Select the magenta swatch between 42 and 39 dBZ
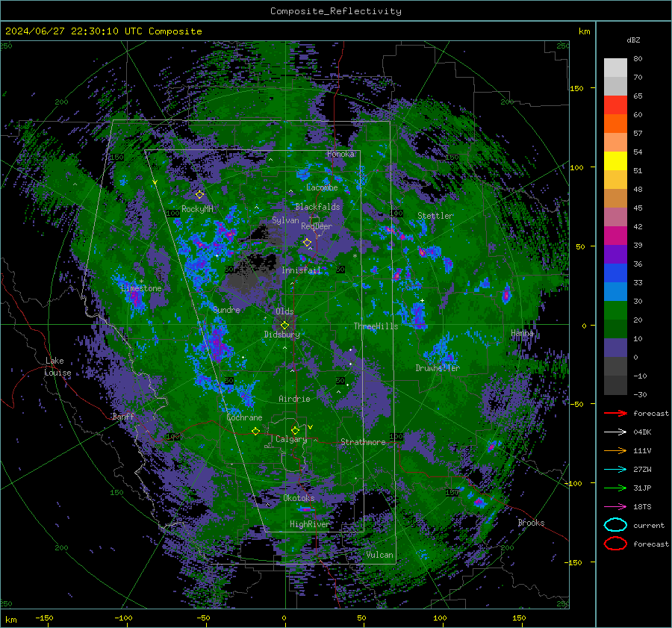Screen dimensions: 672x628 (x=615, y=236)
